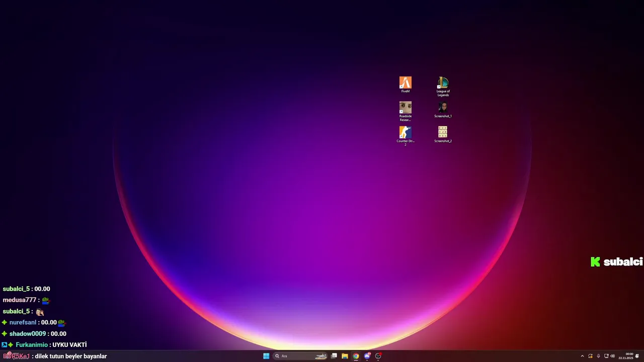
Task: Click chat username shadow0009
Action: pos(28,334)
